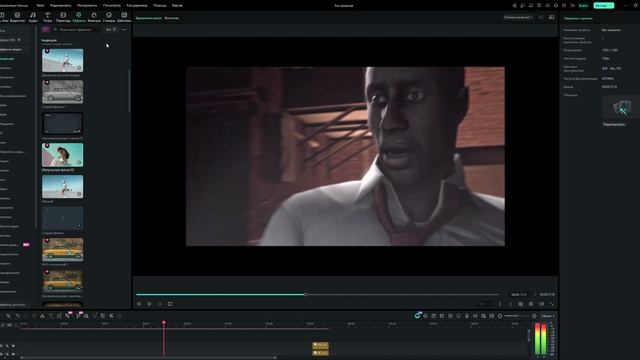This screenshot has height=360, width=640.
Task: Select the first effect thumbnail with skater
Action: pos(62,60)
